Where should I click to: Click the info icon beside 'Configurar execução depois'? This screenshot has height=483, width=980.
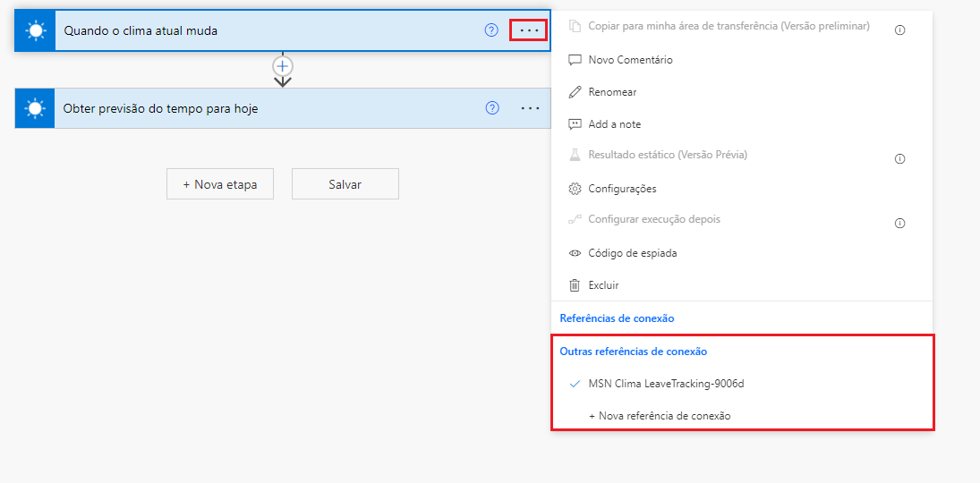pyautogui.click(x=900, y=223)
